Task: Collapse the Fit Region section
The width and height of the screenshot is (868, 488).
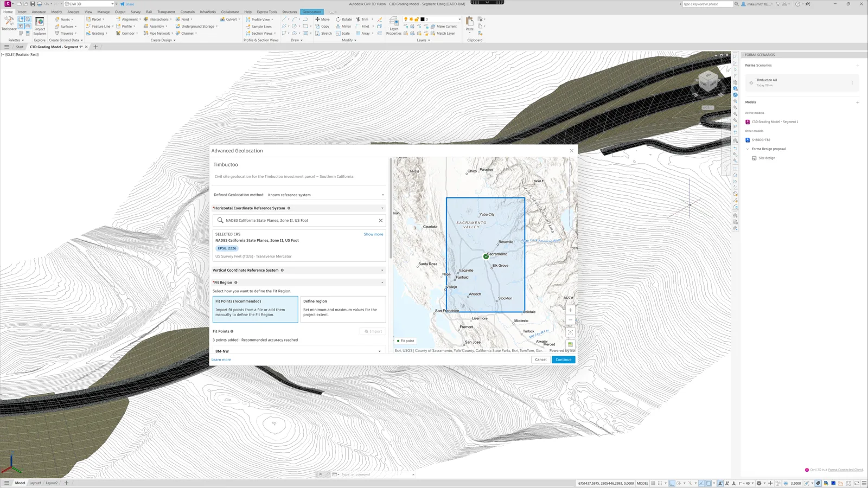Action: click(x=382, y=282)
